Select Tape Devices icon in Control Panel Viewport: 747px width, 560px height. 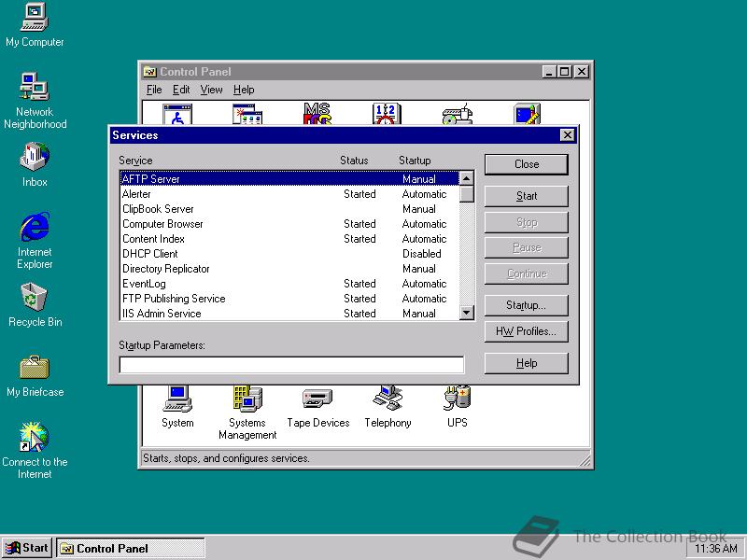coord(317,408)
